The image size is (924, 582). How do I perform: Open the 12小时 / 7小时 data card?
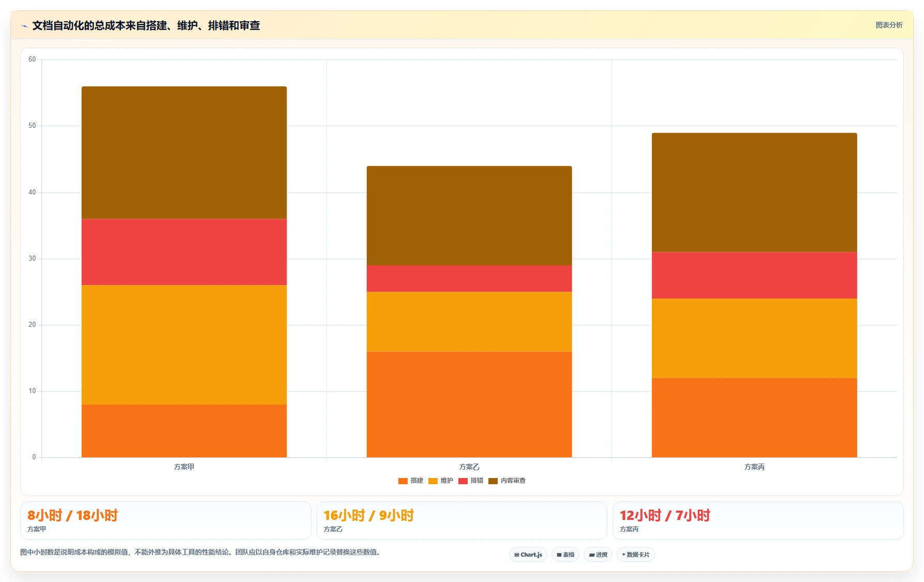tap(758, 520)
